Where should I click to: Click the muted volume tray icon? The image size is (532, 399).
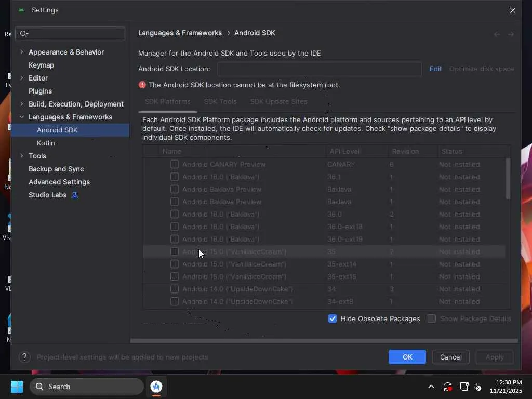[x=477, y=387]
